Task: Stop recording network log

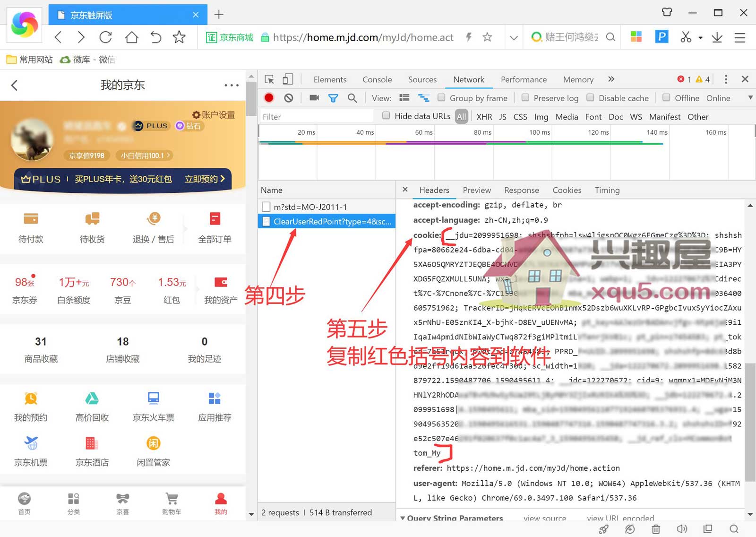Action: (x=269, y=98)
